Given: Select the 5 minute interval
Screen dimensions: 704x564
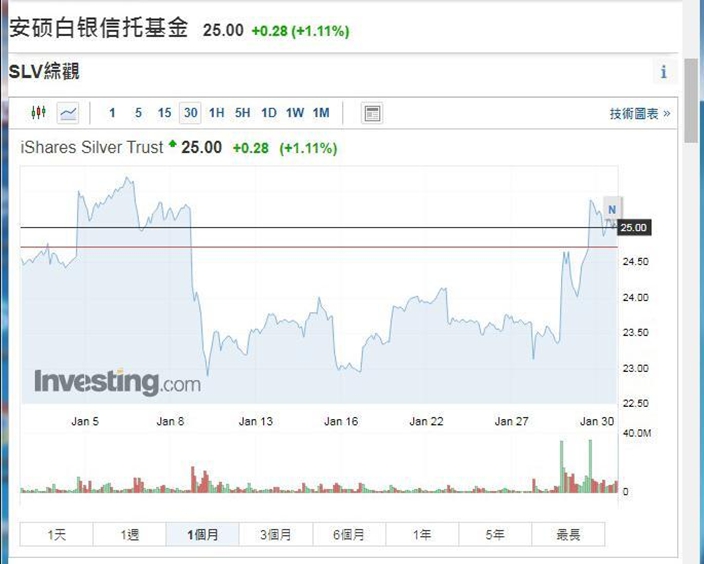Looking at the screenshot, I should pyautogui.click(x=138, y=113).
